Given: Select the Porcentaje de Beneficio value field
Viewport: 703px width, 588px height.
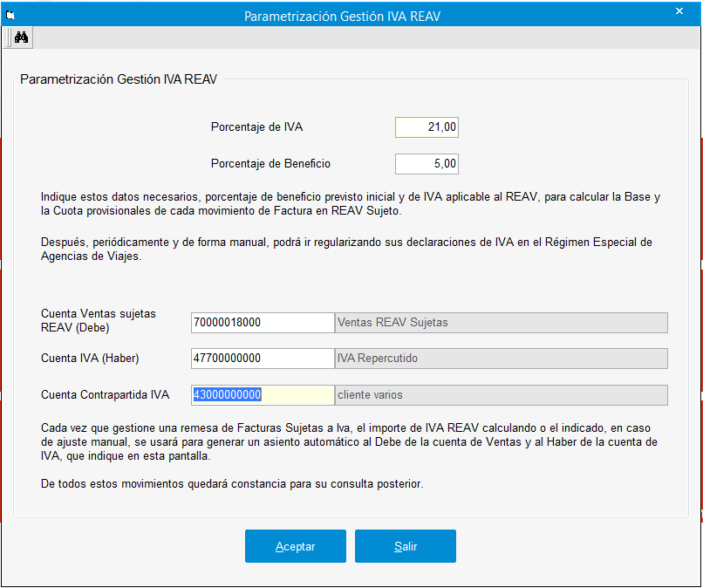Looking at the screenshot, I should [427, 163].
